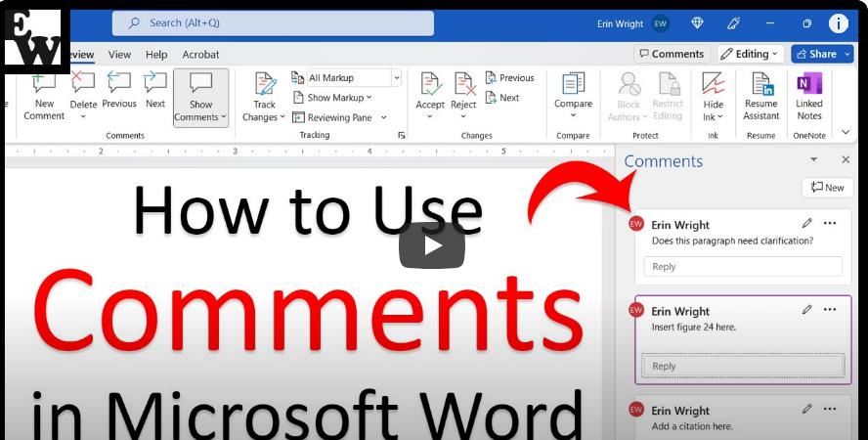Click the EW channel logo
The width and height of the screenshot is (868, 440).
[x=33, y=39]
